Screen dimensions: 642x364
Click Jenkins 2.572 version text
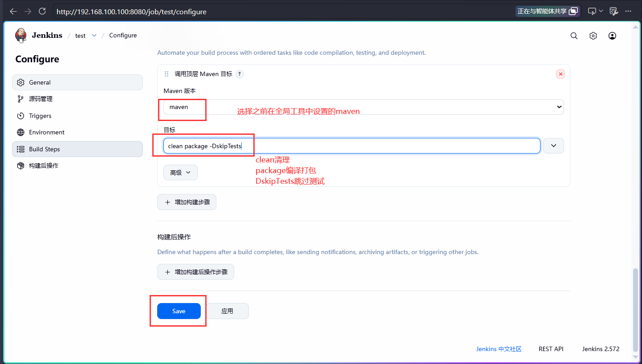(601, 349)
